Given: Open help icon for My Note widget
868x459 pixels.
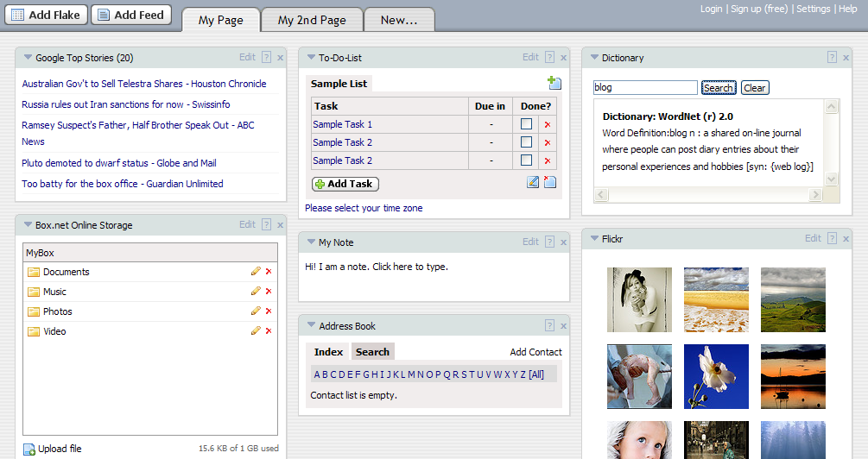Looking at the screenshot, I should click(549, 242).
